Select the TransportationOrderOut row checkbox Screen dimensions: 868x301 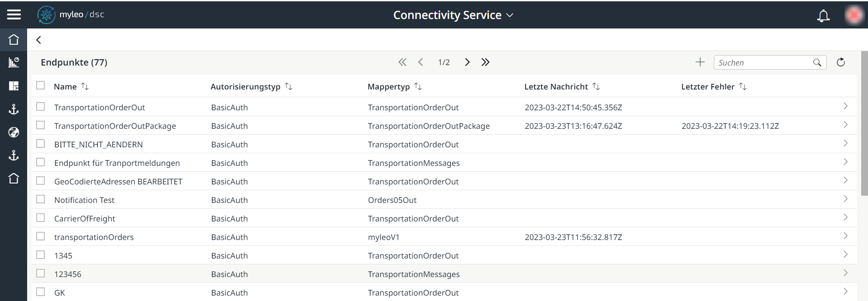point(41,107)
